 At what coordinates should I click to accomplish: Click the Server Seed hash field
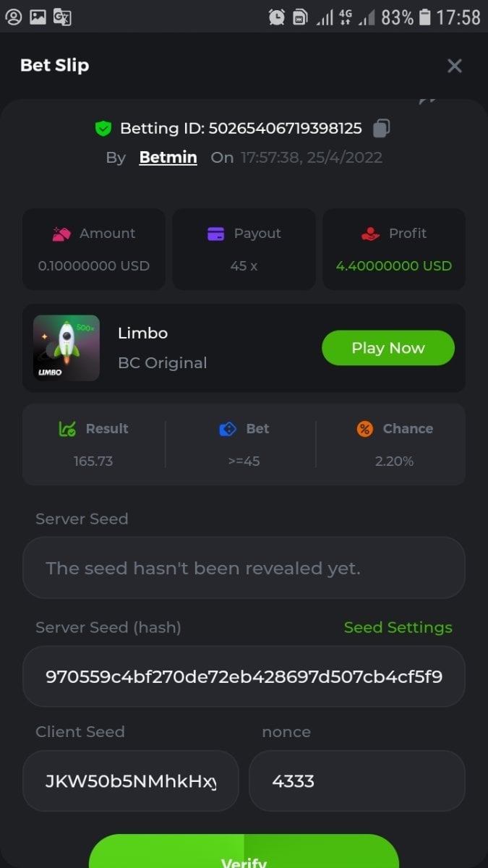[x=244, y=676]
